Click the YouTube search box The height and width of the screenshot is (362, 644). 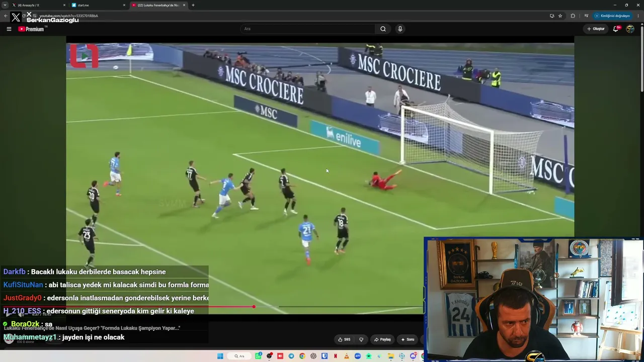tap(308, 29)
